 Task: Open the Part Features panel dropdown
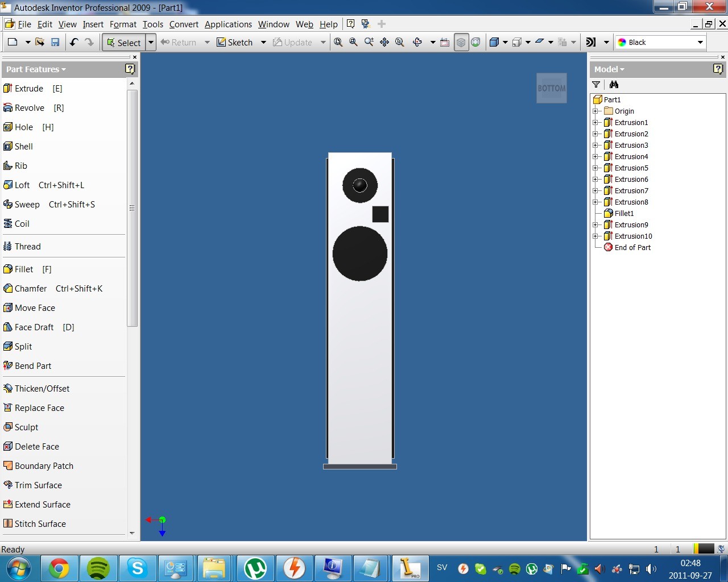[x=36, y=69]
